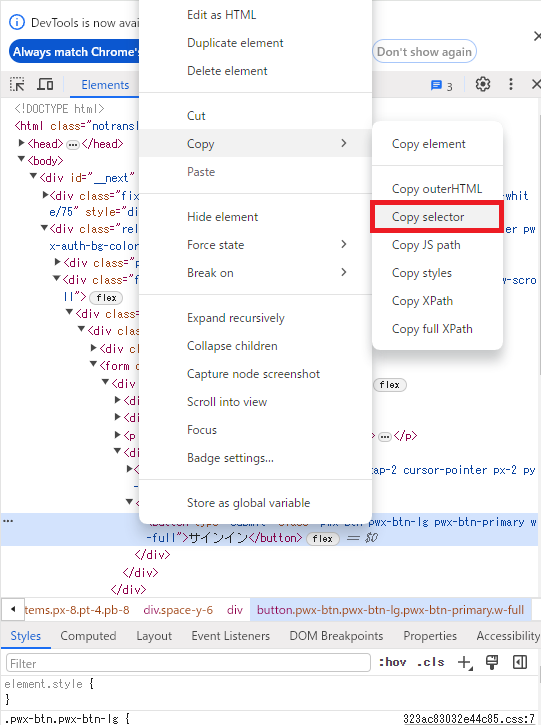Screen dimensions: 541x725
Task: Toggle the :hov element state panel
Action: tap(393, 662)
